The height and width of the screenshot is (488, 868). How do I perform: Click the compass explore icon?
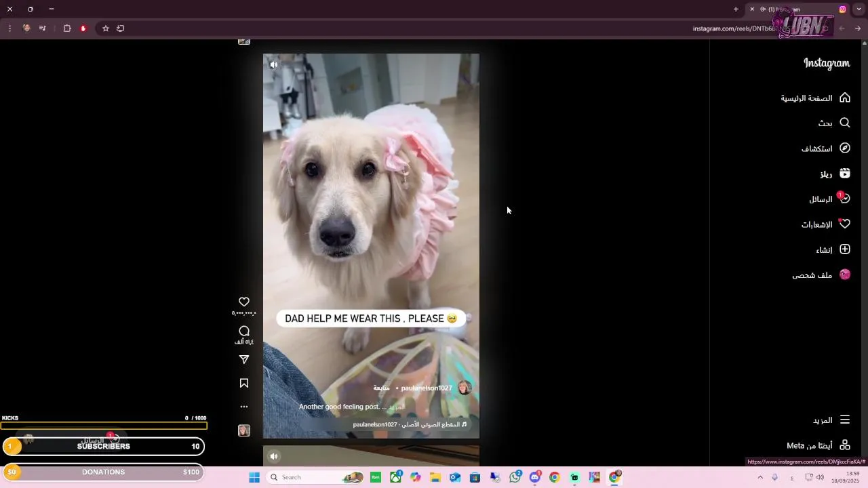click(845, 148)
